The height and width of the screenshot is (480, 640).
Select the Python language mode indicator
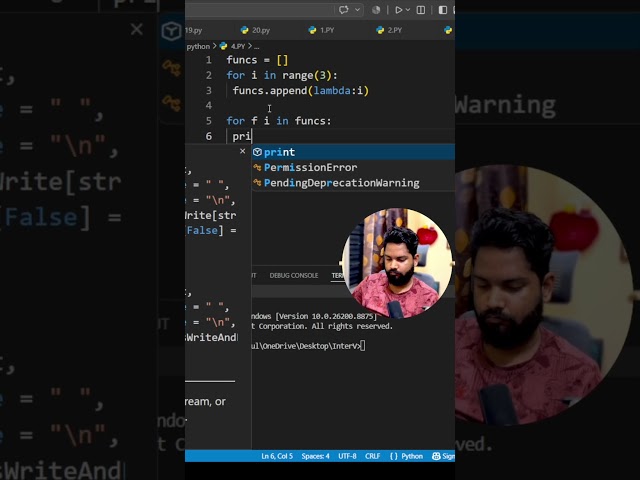pyautogui.click(x=412, y=456)
